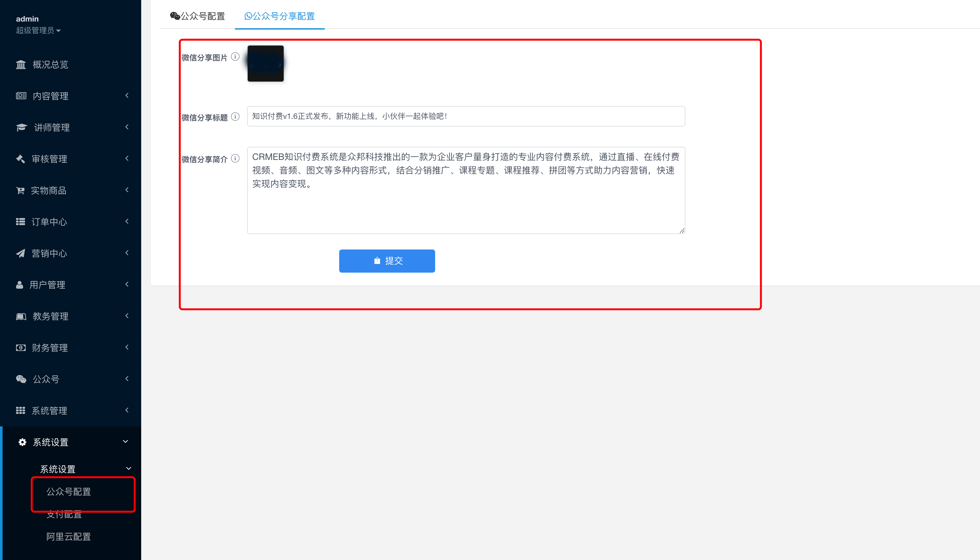Click the 内容管理 newspaper icon
The width and height of the screenshot is (980, 560).
(x=21, y=96)
